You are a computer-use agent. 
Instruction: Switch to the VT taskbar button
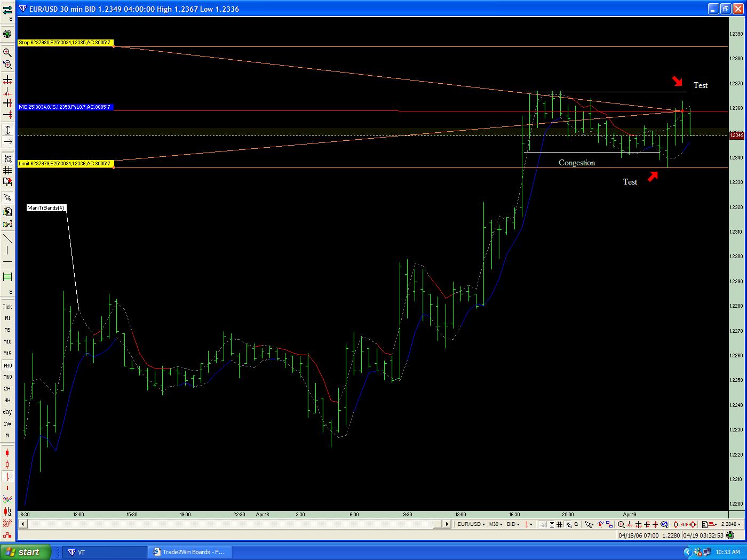coord(104,552)
